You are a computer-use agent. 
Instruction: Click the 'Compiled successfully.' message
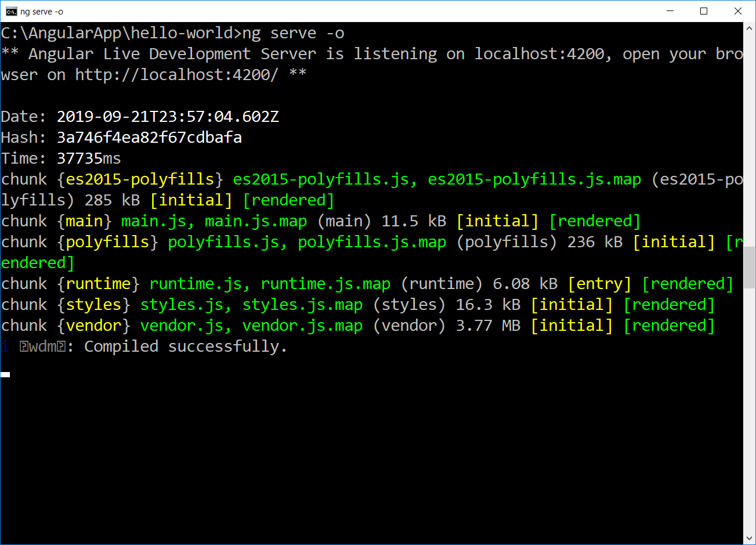(186, 347)
